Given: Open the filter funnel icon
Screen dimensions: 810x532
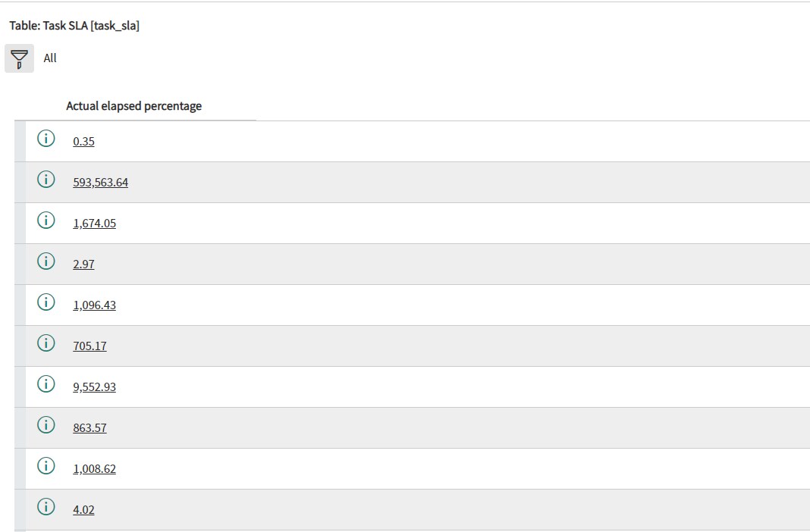Looking at the screenshot, I should click(x=19, y=58).
